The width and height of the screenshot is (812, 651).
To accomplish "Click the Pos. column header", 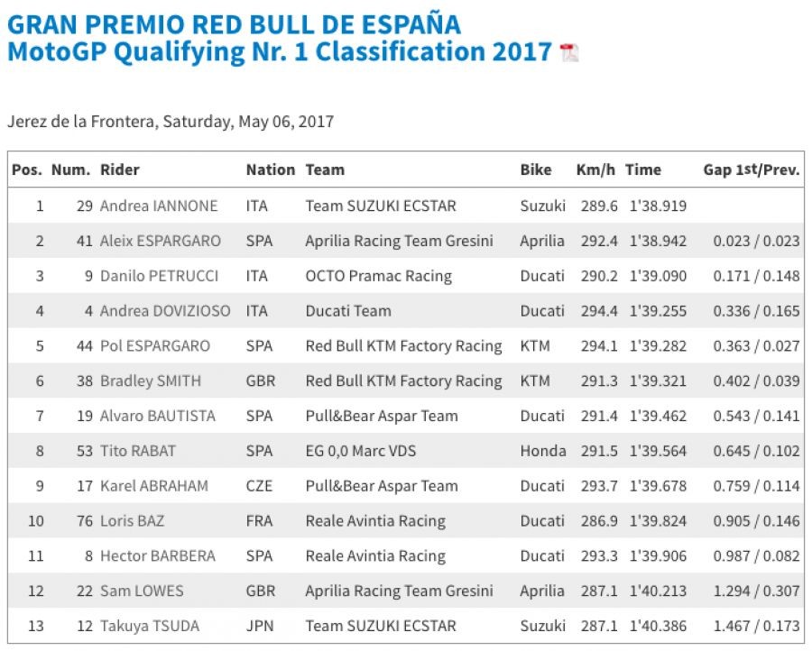I will (26, 170).
